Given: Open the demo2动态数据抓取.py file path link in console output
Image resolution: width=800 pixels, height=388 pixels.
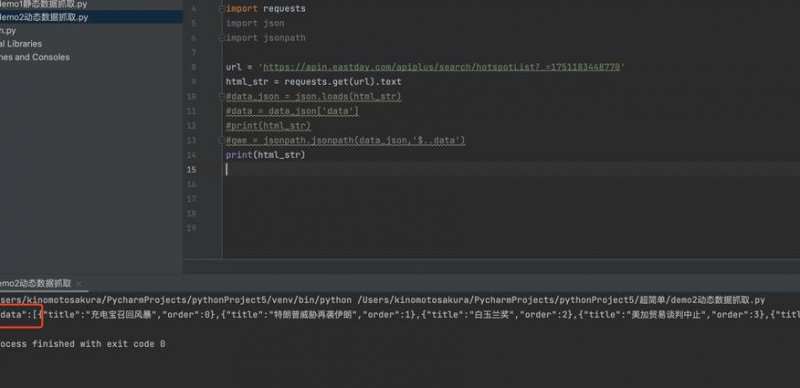Looking at the screenshot, I should [x=561, y=300].
